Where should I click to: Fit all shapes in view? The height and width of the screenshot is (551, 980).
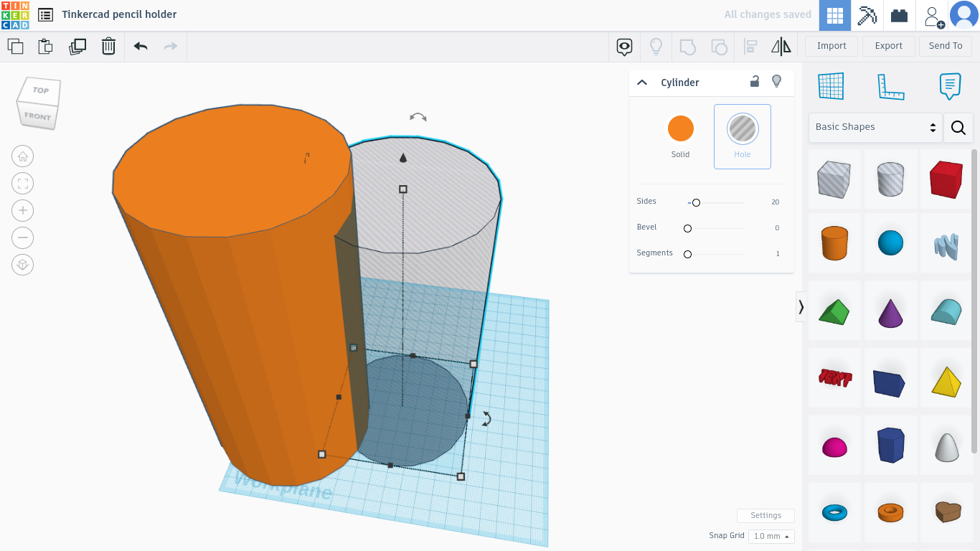[23, 184]
